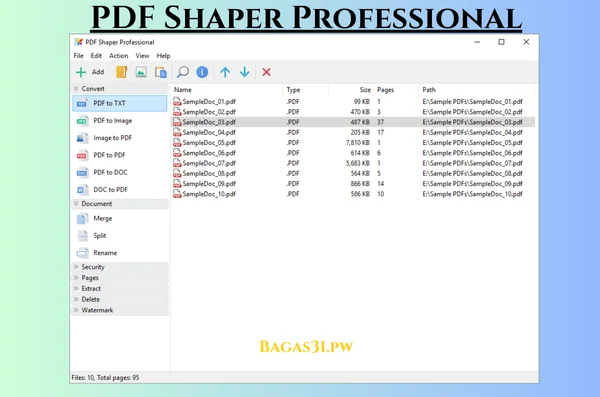Click the PDF to DOC icon
The width and height of the screenshot is (600, 397).
click(x=82, y=172)
